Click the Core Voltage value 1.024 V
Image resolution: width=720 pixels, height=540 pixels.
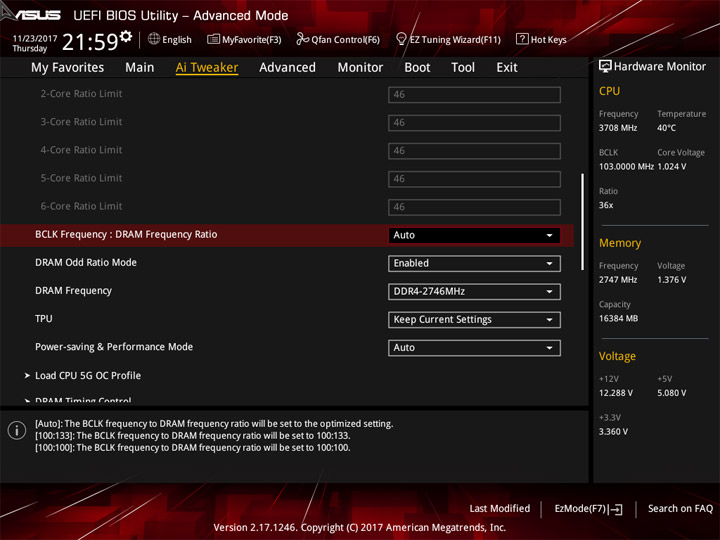672,167
